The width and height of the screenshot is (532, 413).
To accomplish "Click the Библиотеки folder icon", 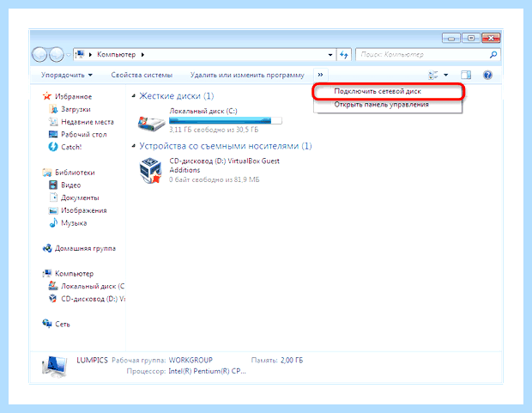I will [x=47, y=173].
